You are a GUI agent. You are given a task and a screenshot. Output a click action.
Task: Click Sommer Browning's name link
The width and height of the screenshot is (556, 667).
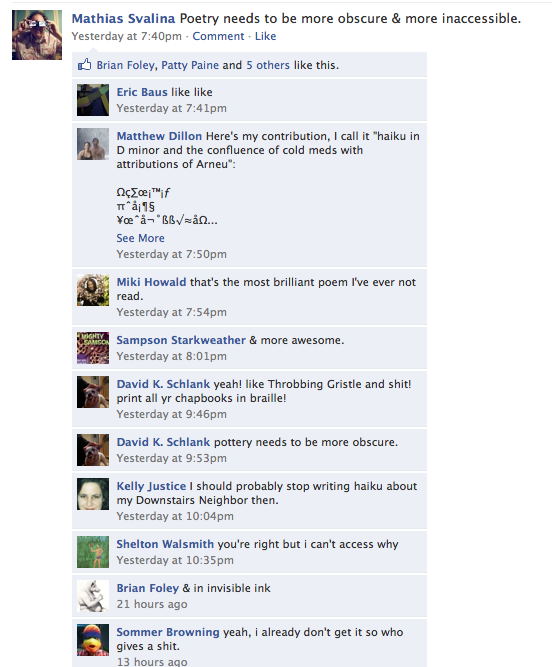[x=168, y=632]
